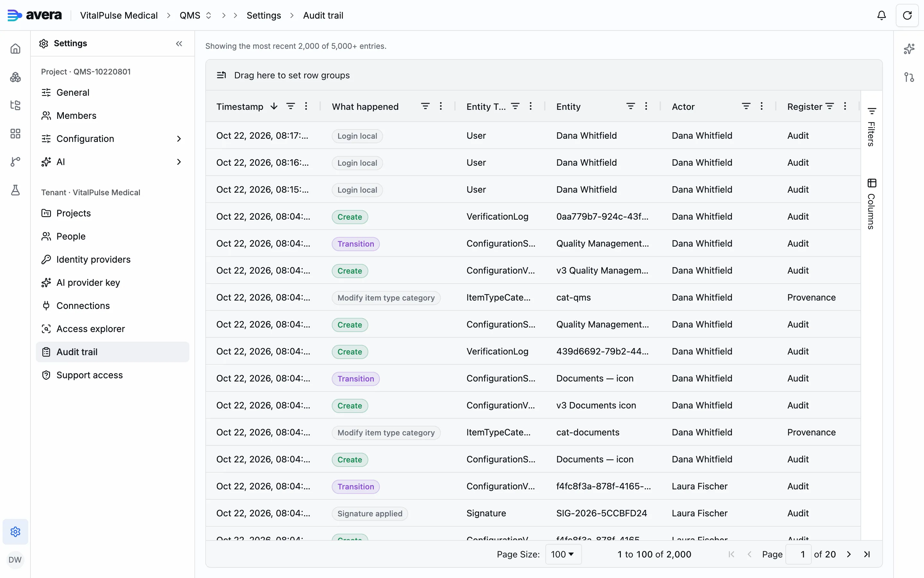
Task: Click VitalPulse Medical breadcrumb
Action: click(119, 15)
